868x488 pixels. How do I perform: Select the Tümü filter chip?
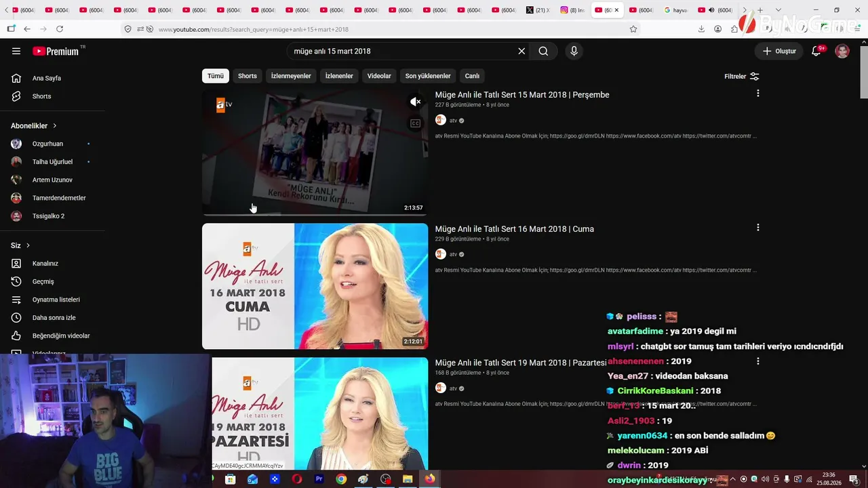click(x=216, y=76)
